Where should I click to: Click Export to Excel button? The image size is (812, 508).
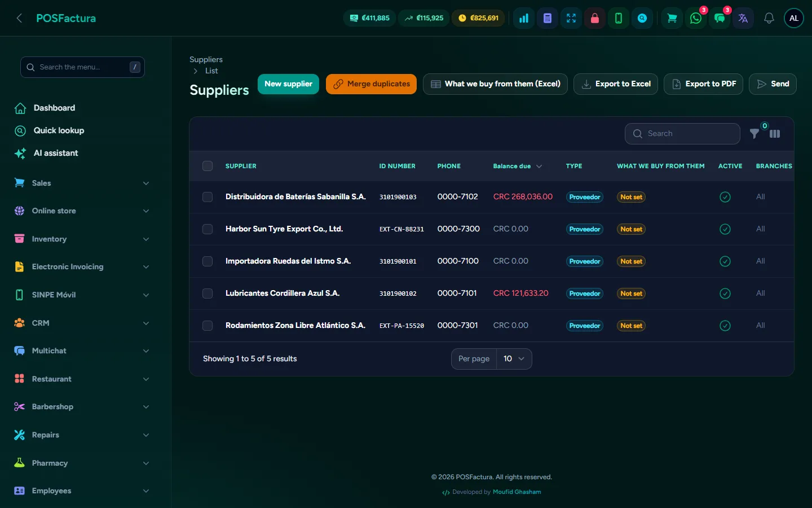(616, 84)
